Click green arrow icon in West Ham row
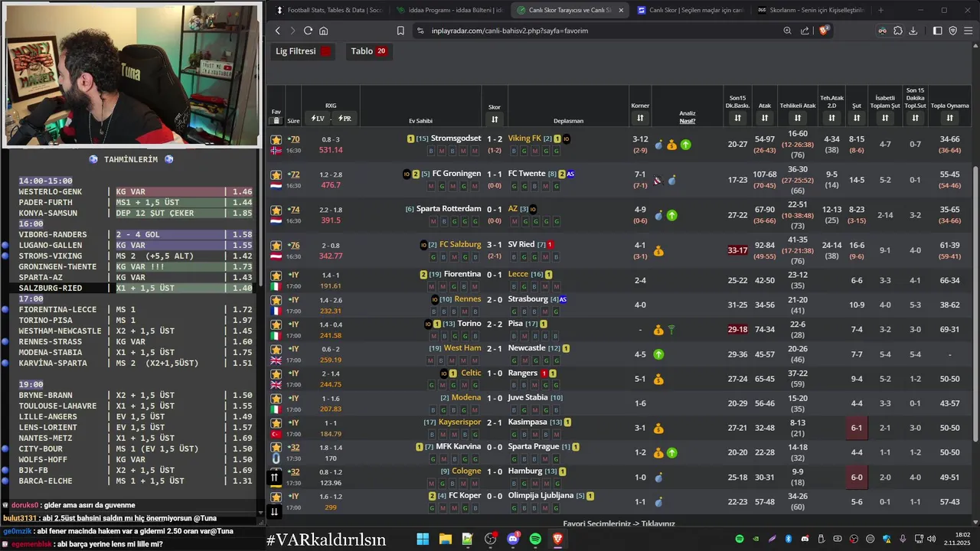The image size is (980, 551). click(658, 354)
